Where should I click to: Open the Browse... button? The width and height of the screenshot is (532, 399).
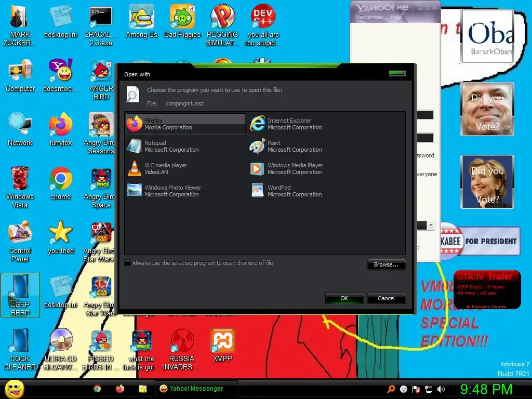tap(386, 264)
